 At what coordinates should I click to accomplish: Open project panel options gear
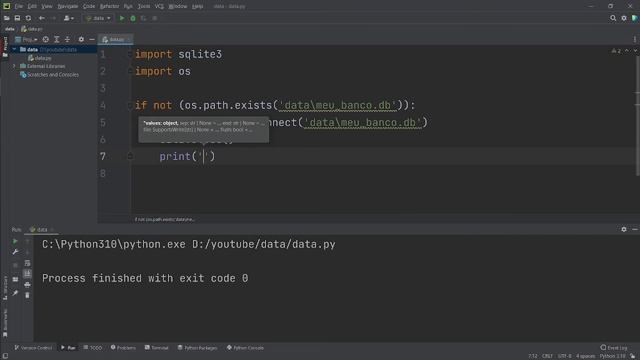point(81,39)
